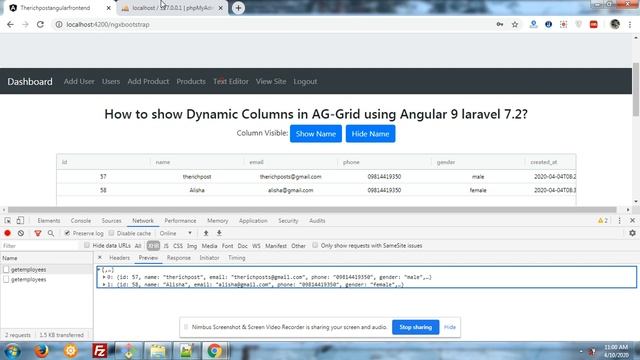Viewport: 640px width, 360px height.
Task: Check Only show requests with SameSite issues
Action: pos(315,245)
